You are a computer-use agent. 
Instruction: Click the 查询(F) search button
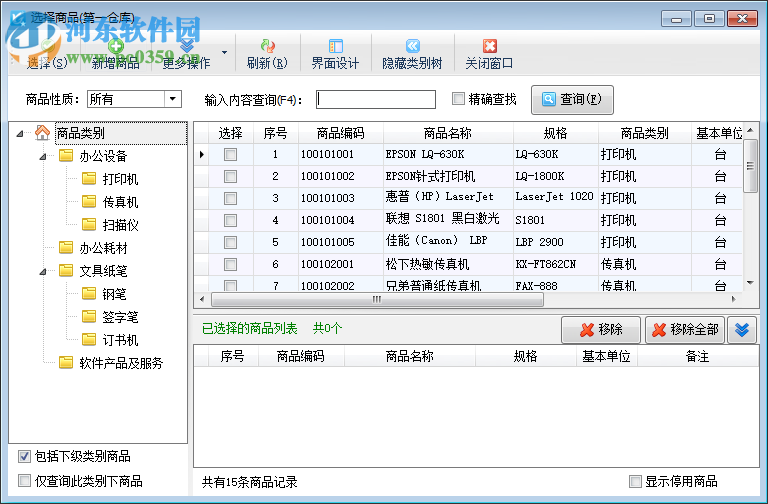pos(572,99)
